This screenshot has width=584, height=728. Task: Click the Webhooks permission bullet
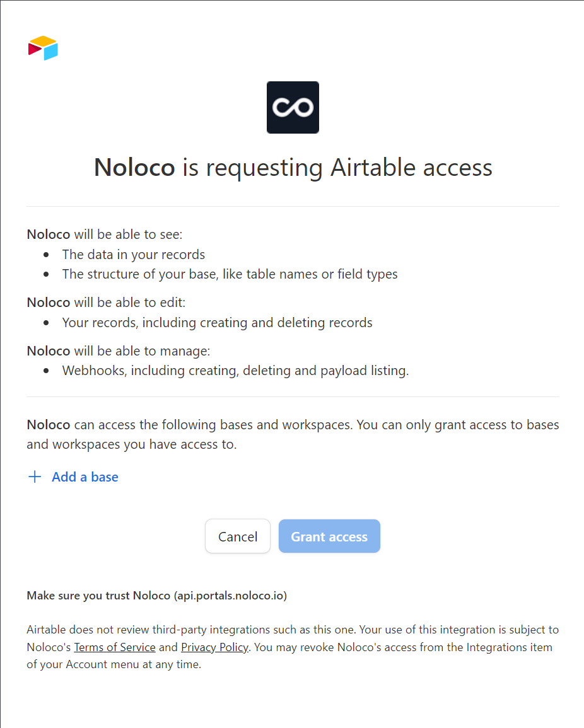(x=235, y=371)
